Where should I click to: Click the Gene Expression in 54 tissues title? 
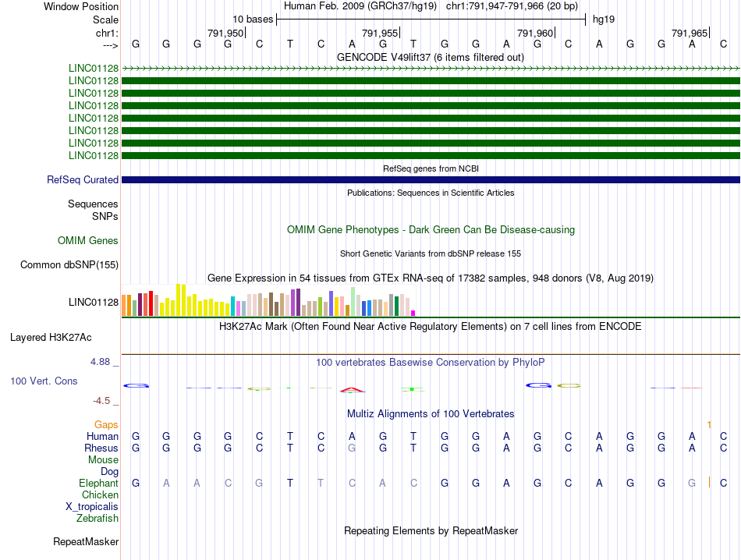430,278
